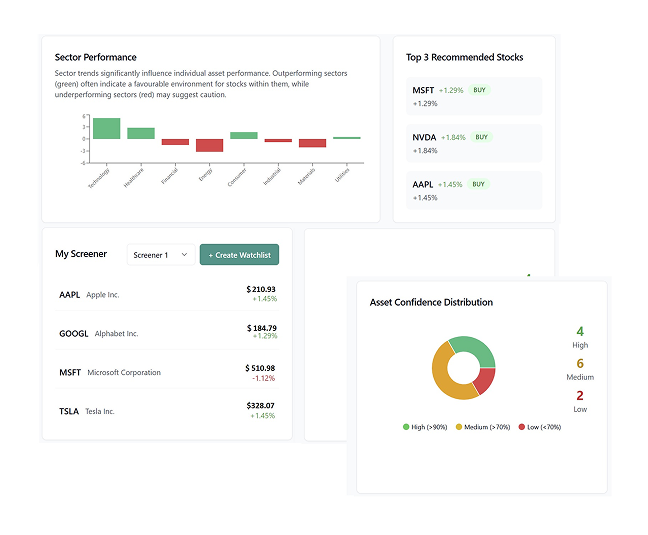Click the NVDA recommended stock card
This screenshot has height=535, width=648.
(x=474, y=143)
